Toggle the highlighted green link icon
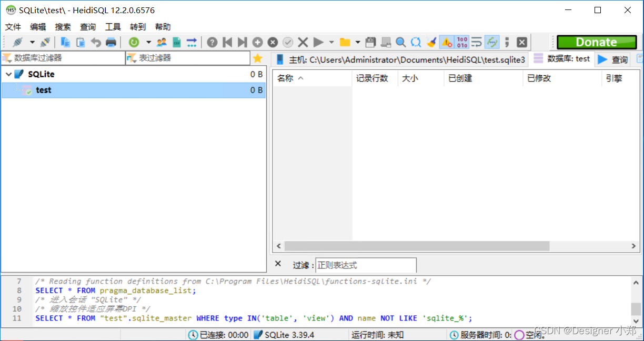 pyautogui.click(x=492, y=42)
